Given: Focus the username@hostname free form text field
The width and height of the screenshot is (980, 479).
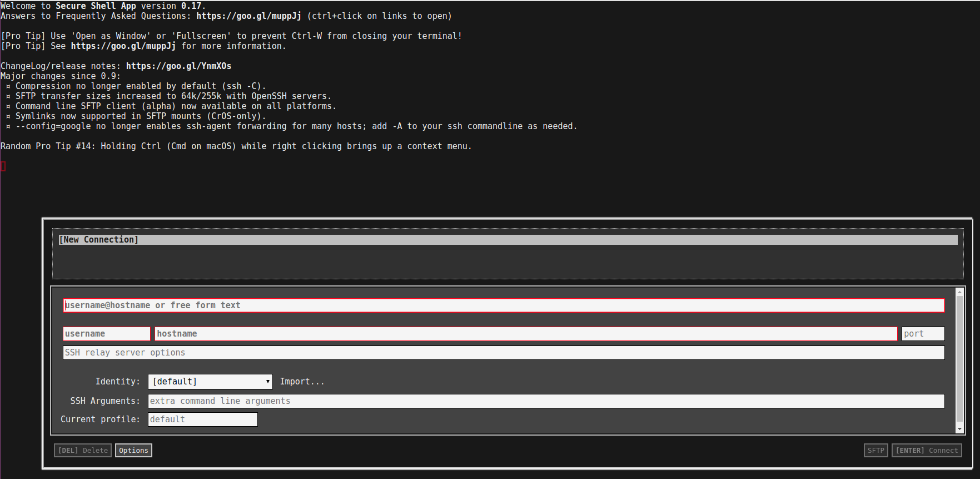Looking at the screenshot, I should point(504,305).
